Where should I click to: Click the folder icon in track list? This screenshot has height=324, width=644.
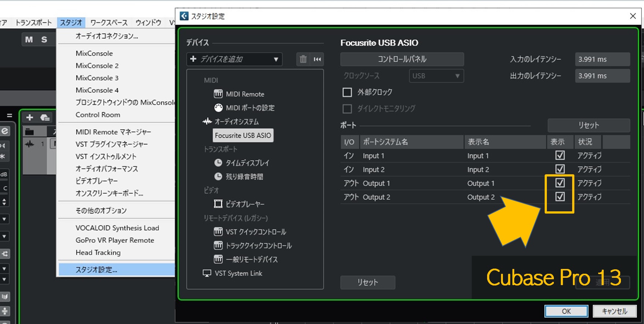pos(29,132)
